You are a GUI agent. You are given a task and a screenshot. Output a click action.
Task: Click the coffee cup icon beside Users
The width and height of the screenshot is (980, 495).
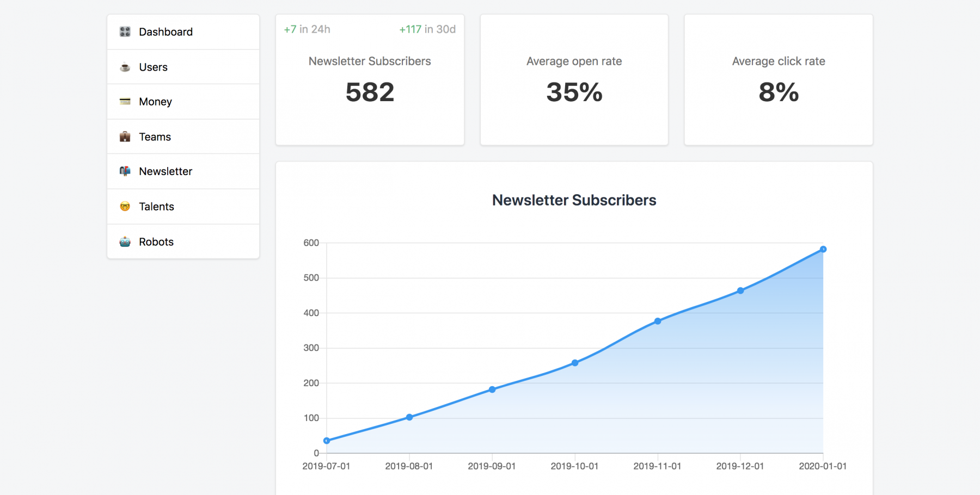tap(125, 67)
